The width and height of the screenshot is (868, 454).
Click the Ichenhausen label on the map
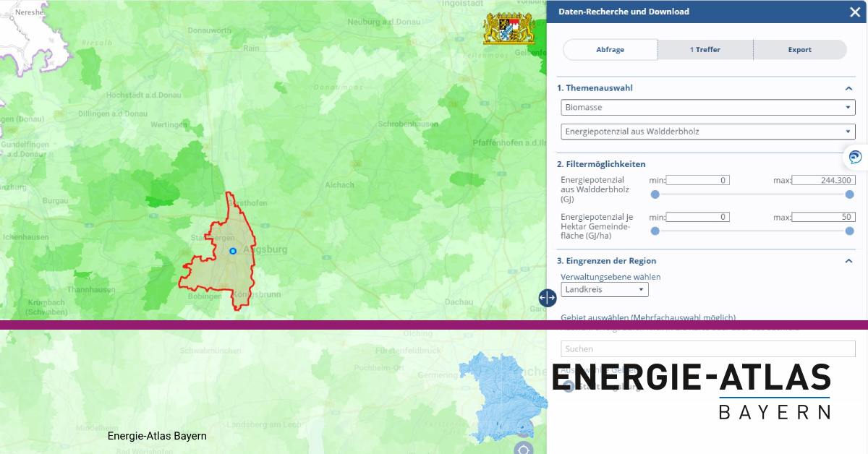pos(25,236)
